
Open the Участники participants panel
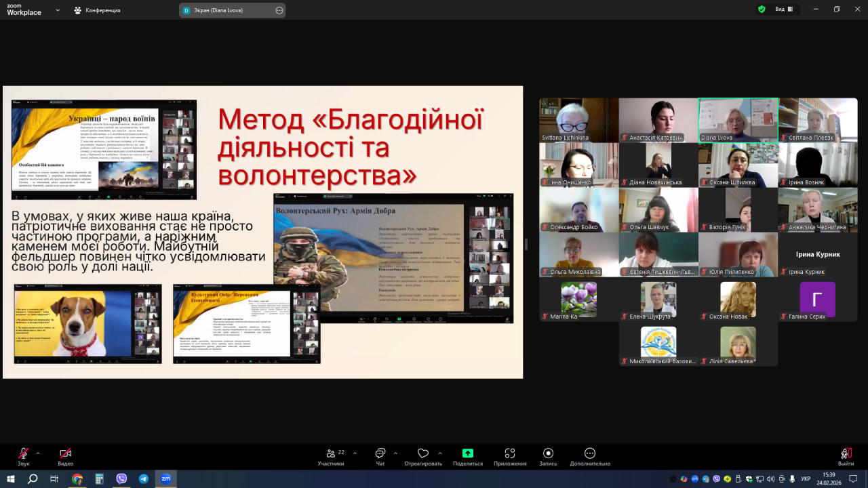331,454
